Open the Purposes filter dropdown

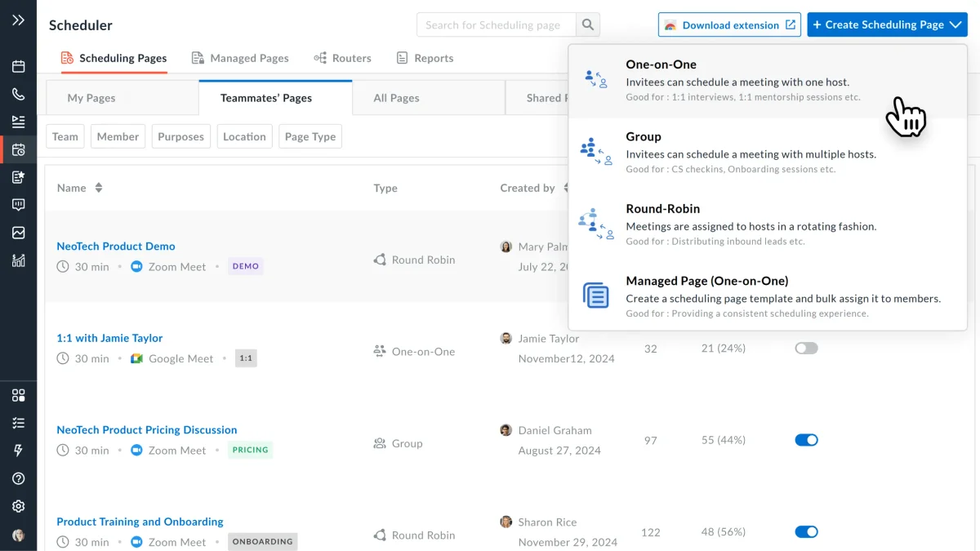click(x=180, y=136)
